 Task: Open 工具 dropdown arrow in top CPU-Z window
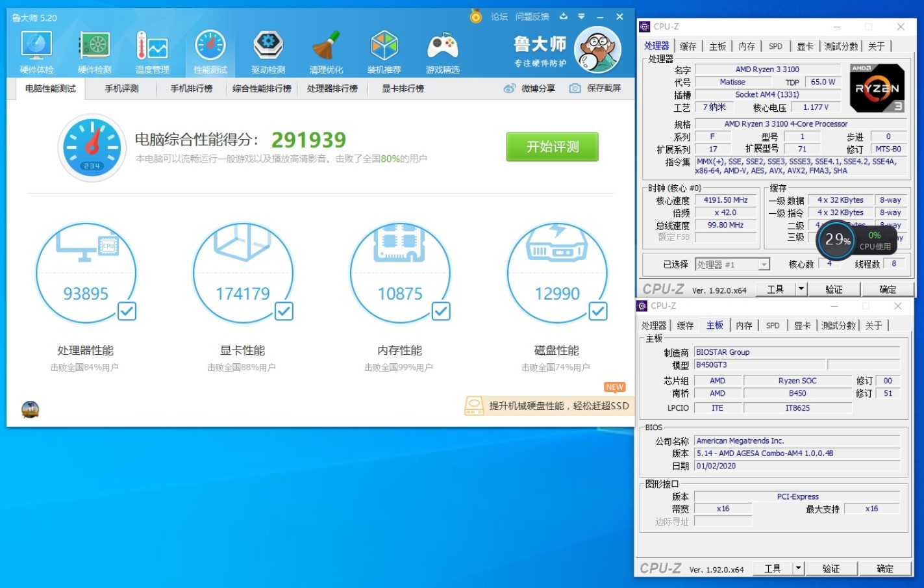pos(801,289)
